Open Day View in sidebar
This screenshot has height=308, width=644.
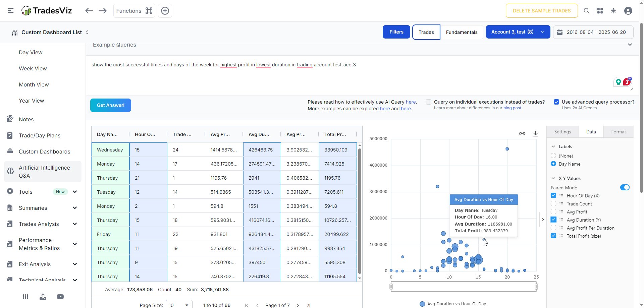[31, 52]
